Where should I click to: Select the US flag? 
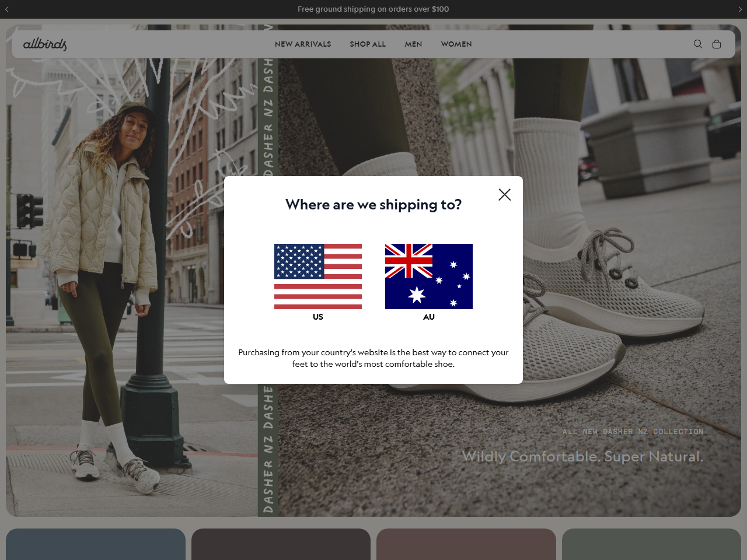[x=318, y=276]
